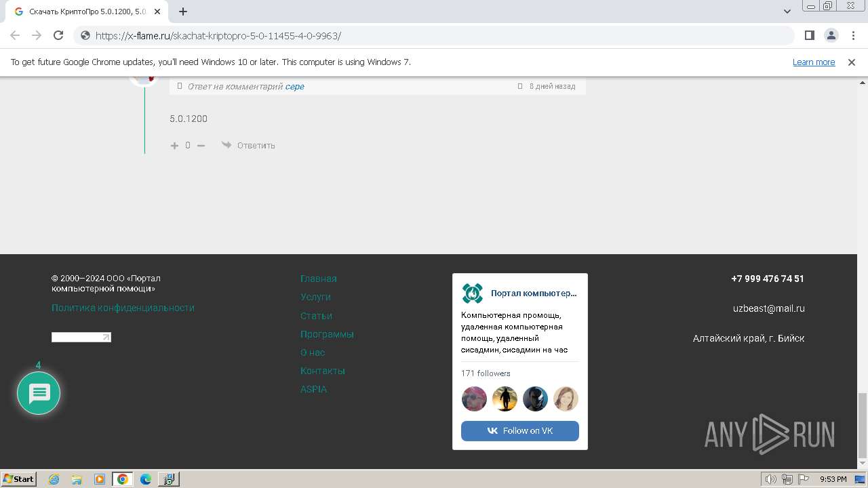The height and width of the screenshot is (488, 868).
Task: Click the Follow on VK button
Action: point(520,431)
